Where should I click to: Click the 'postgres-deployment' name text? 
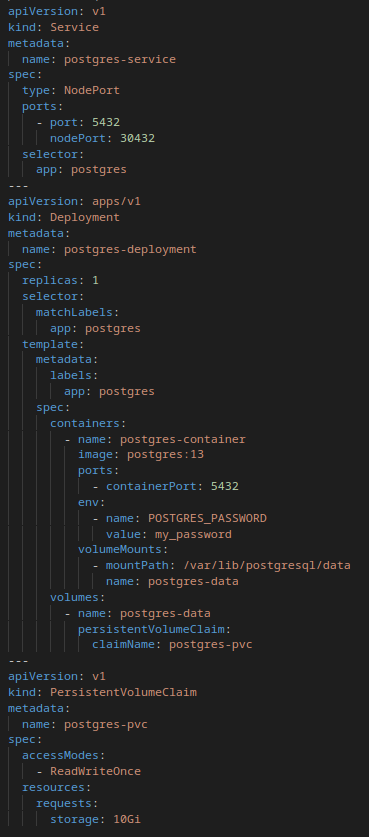[x=130, y=249]
